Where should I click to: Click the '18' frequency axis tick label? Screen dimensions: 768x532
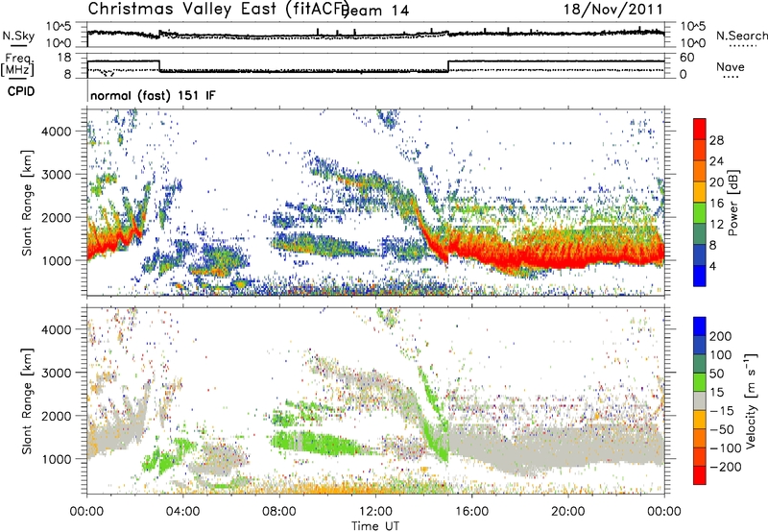(63, 58)
